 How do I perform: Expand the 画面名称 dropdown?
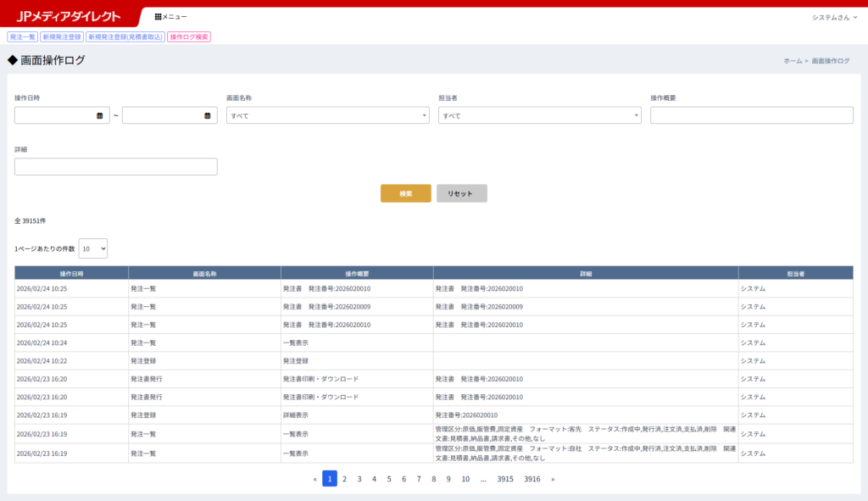coord(327,115)
